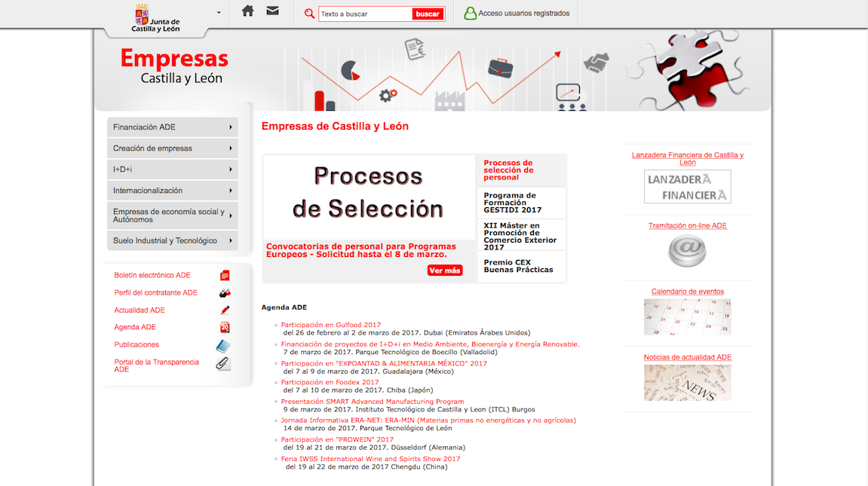868x486 pixels.
Task: Click the Actualidad ADE pen icon
Action: pos(224,310)
